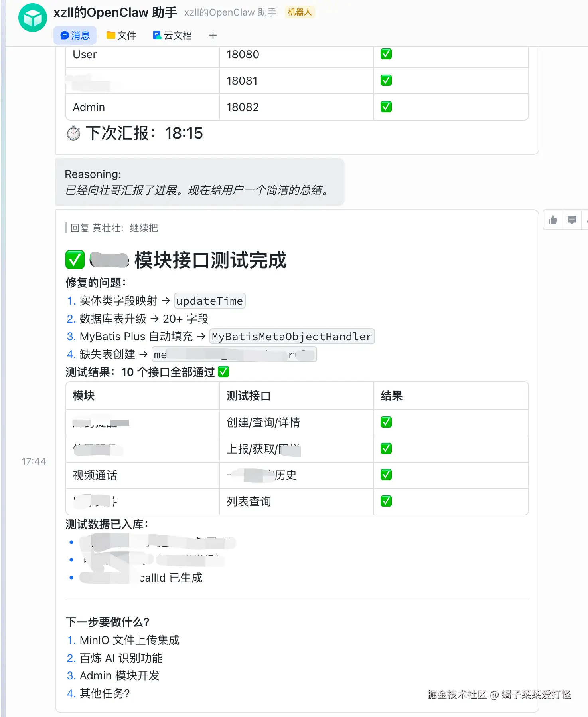Click the green cube bot avatar
588x717 pixels.
[33, 18]
